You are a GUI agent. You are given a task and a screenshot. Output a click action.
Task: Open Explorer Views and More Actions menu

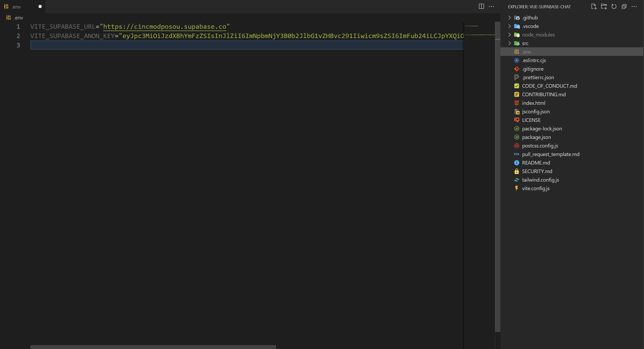pos(634,6)
